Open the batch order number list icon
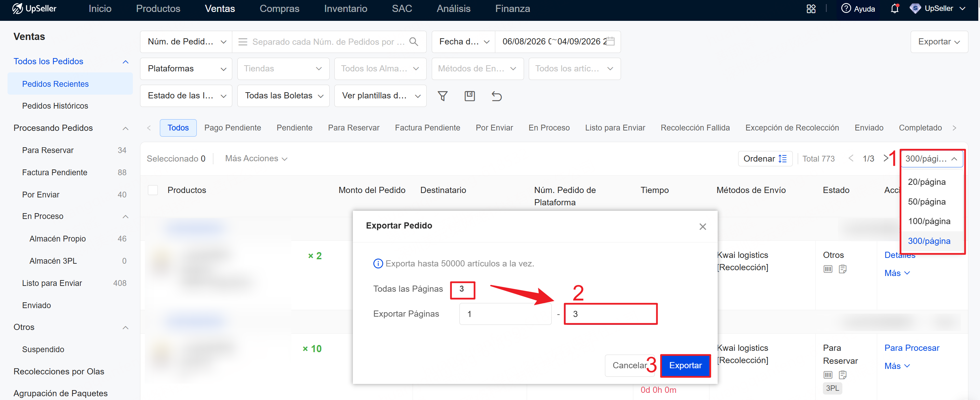Screen dimensions: 980x400 tap(243, 41)
